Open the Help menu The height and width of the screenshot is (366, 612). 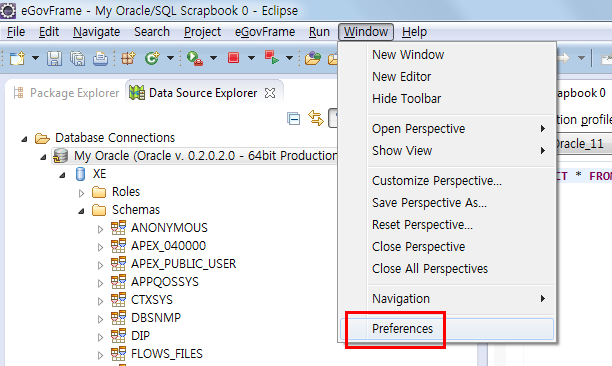414,32
